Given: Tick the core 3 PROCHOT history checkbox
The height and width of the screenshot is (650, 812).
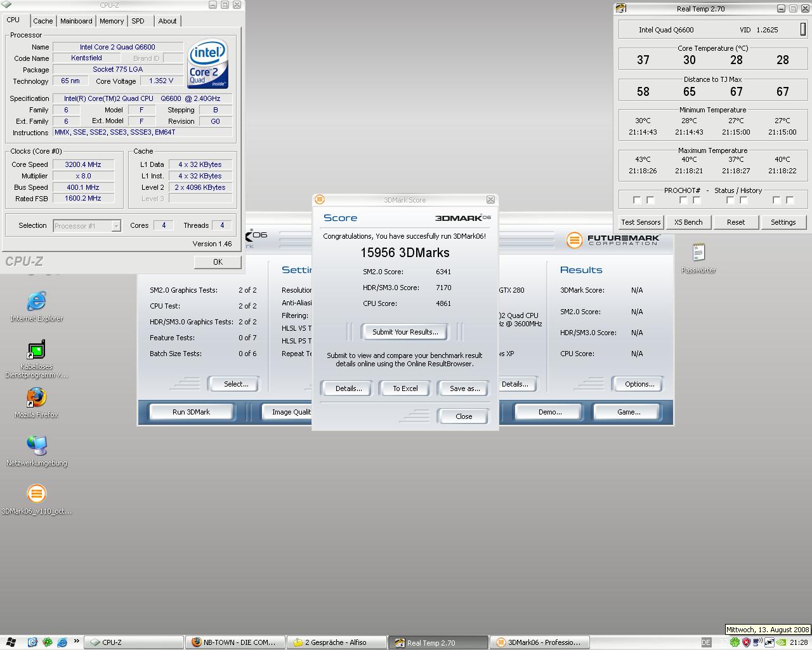Looking at the screenshot, I should click(x=743, y=200).
